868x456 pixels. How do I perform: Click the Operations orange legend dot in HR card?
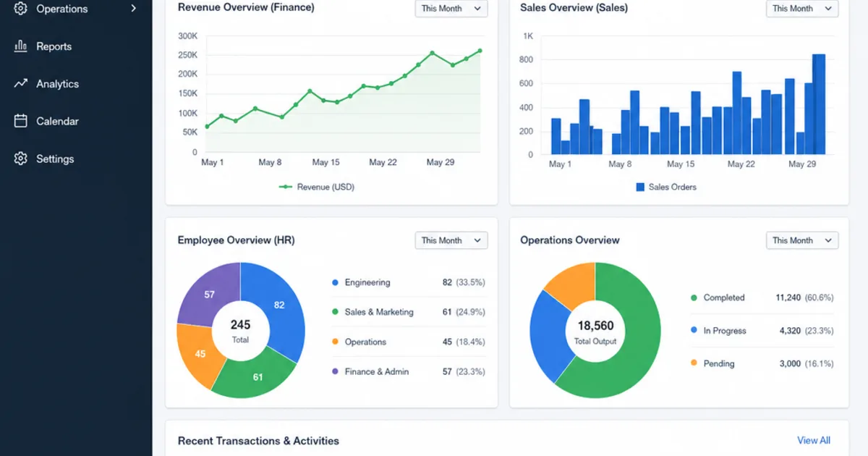click(335, 342)
